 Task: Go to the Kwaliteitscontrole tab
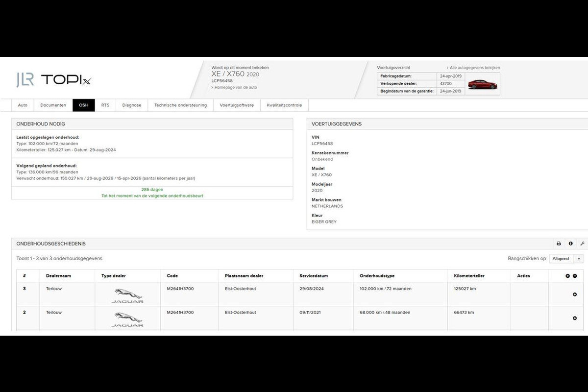pyautogui.click(x=284, y=105)
